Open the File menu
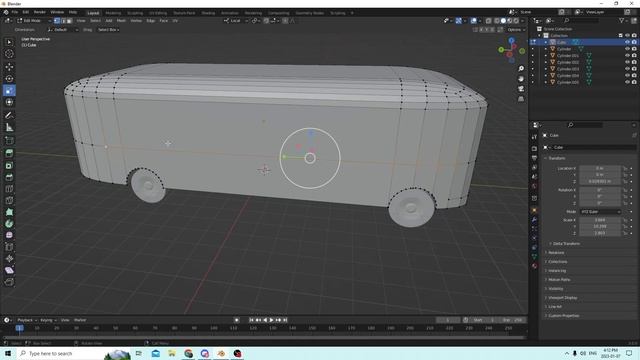 (x=15, y=12)
